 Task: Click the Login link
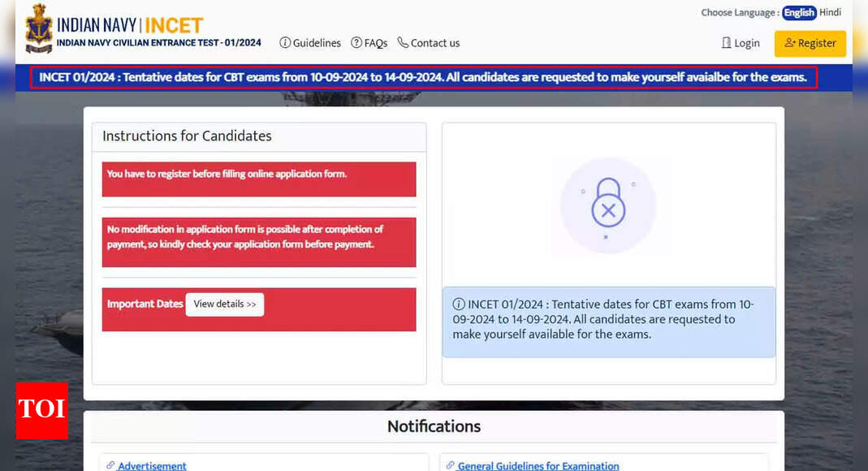(741, 43)
